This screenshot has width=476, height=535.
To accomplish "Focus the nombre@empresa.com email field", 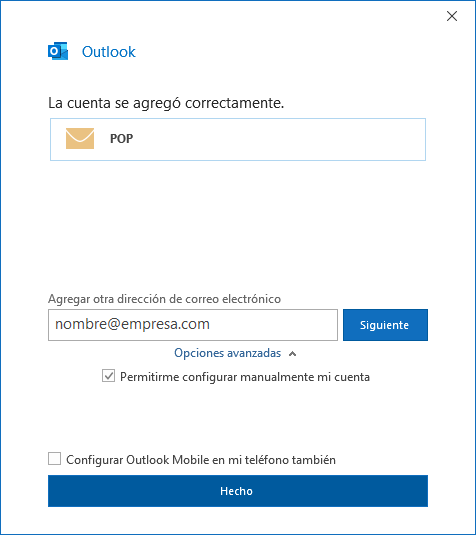I will tap(193, 325).
